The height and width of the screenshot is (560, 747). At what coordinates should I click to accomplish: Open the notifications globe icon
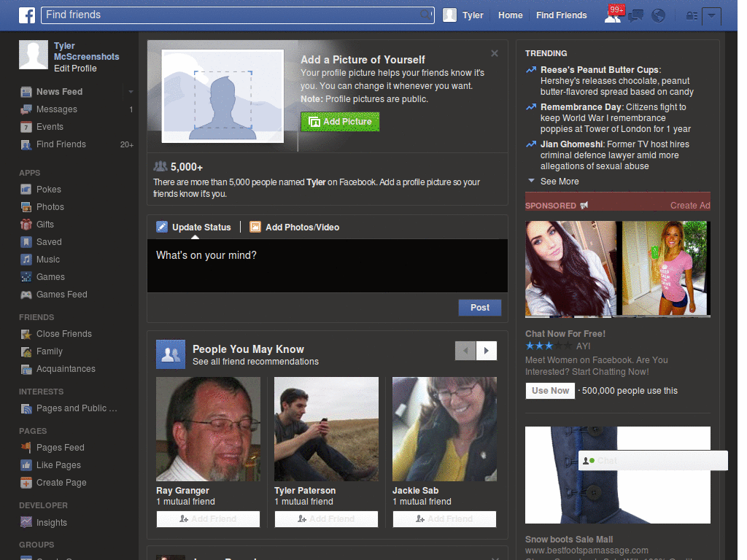659,16
